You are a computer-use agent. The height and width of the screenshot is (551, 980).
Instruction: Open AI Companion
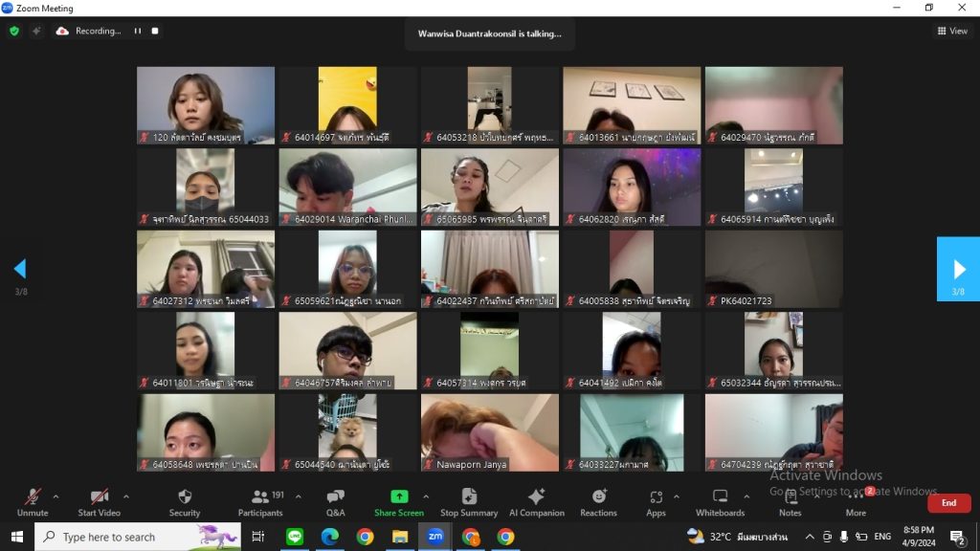537,503
